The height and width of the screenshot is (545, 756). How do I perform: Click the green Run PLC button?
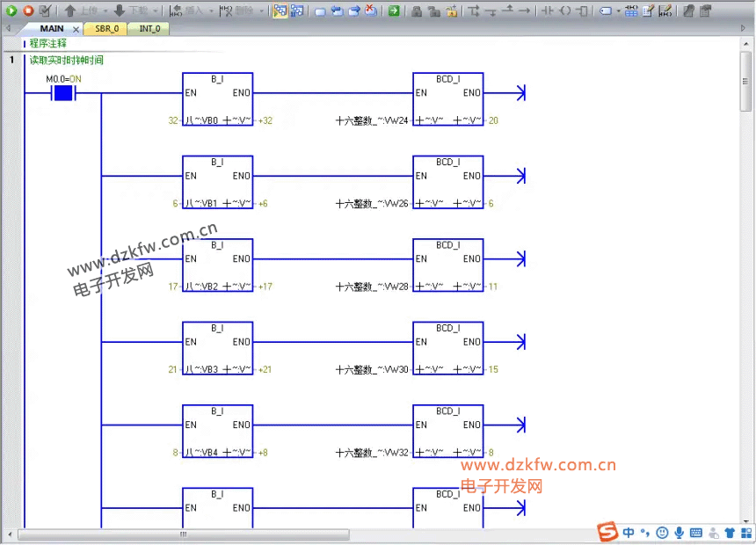[x=11, y=11]
